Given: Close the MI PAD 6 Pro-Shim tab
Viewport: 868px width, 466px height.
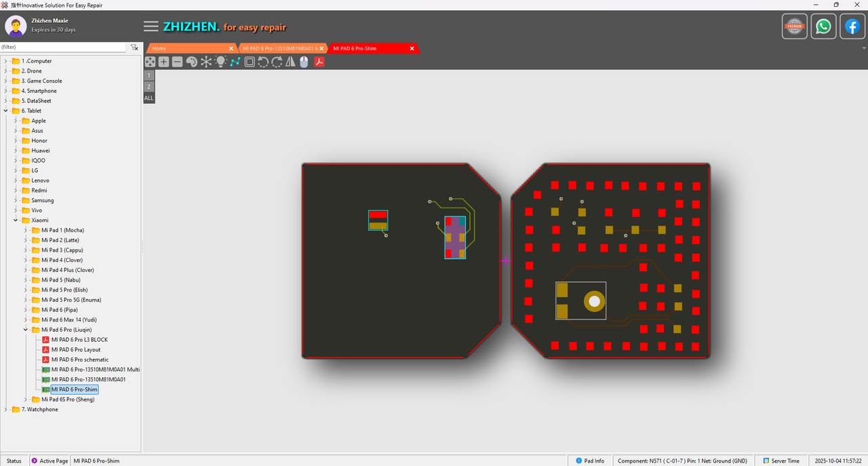Looking at the screenshot, I should 412,48.
